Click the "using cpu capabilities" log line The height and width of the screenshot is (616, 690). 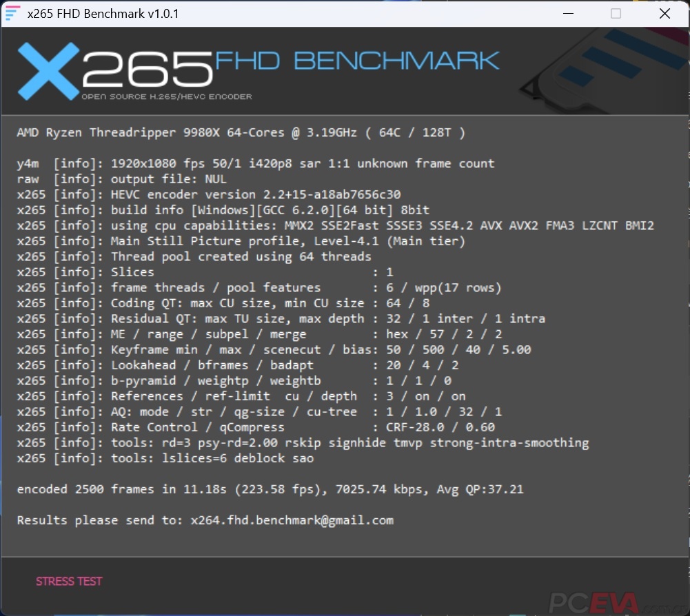[x=335, y=225]
